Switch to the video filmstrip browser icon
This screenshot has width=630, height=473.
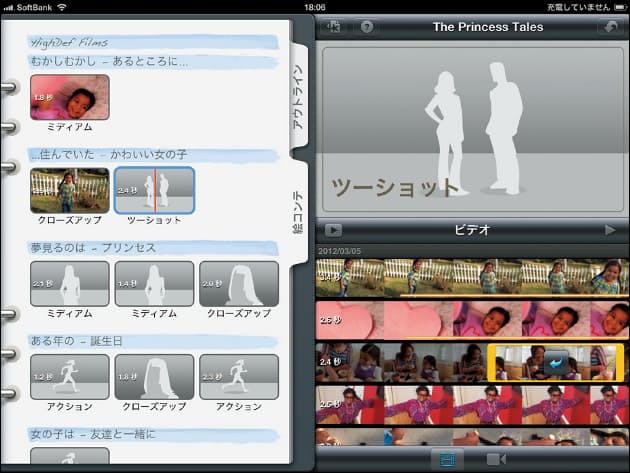pos(446,459)
